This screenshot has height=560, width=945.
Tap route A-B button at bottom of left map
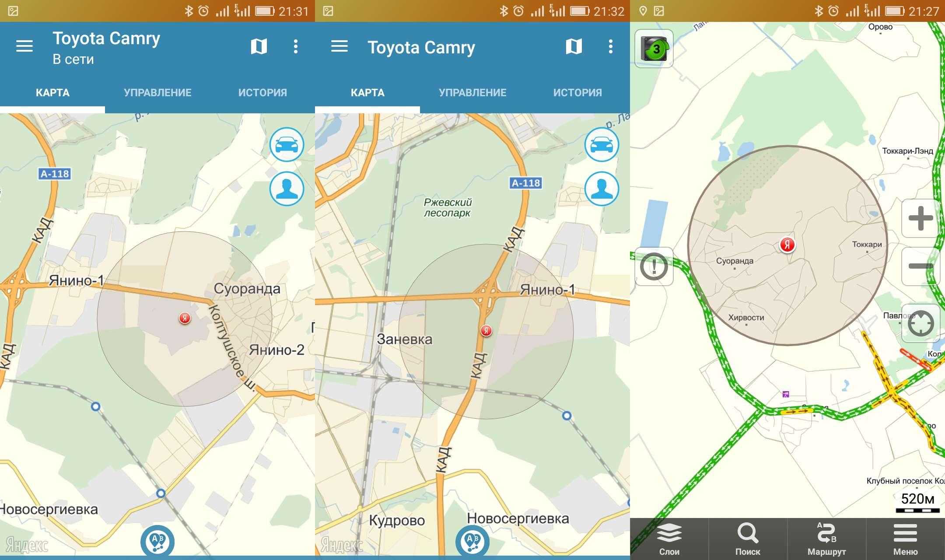tap(157, 542)
